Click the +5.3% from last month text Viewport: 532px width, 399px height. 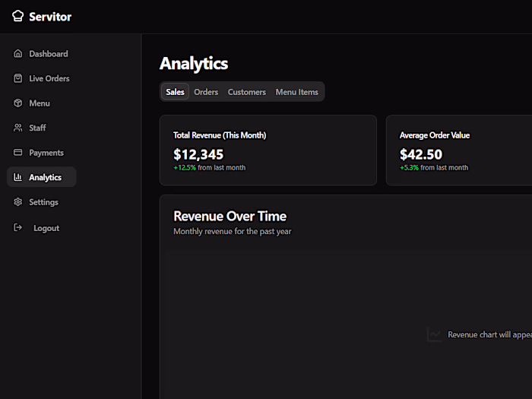click(x=434, y=168)
